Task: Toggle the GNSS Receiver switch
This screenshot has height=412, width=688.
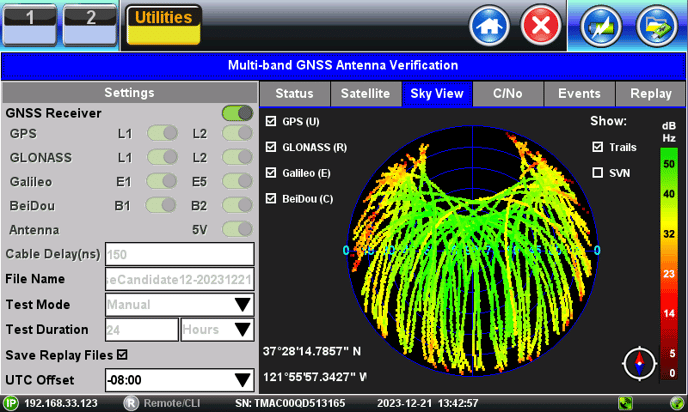Action: 237,113
